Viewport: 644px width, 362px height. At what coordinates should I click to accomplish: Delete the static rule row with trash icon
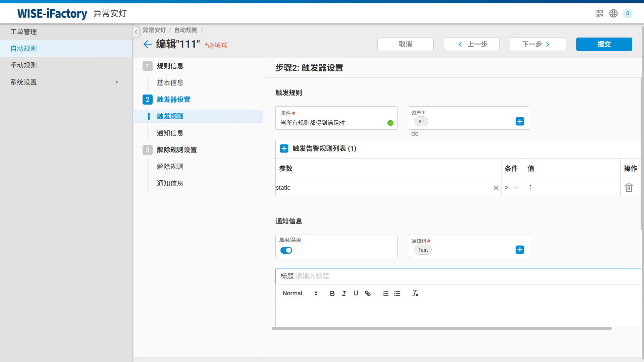point(629,188)
